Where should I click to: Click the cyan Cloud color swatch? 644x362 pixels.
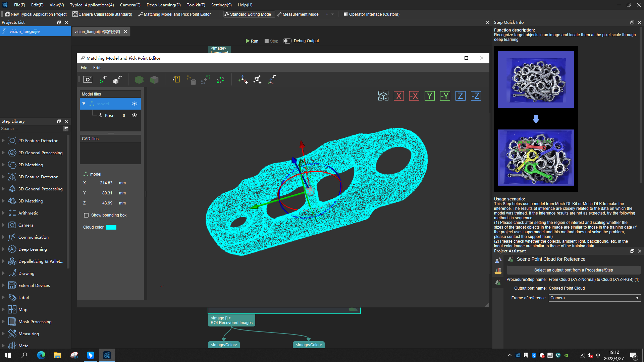tap(111, 227)
